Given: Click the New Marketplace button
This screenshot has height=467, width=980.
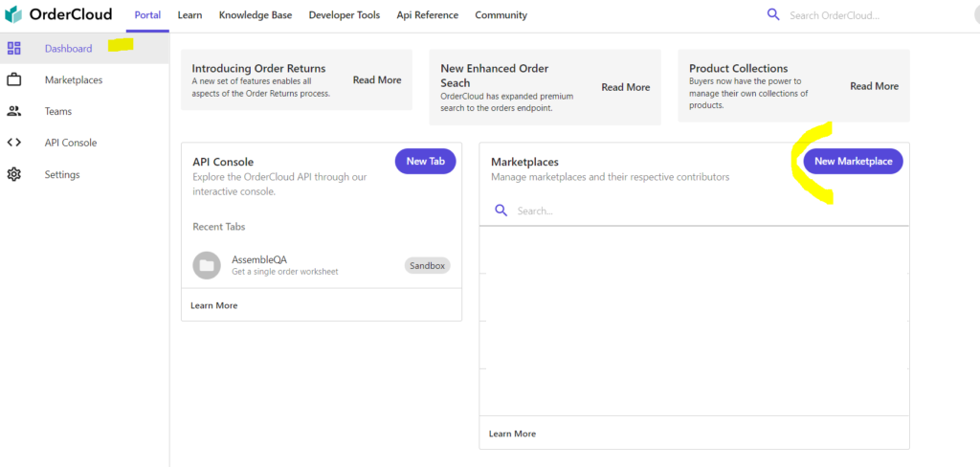Looking at the screenshot, I should click(x=853, y=162).
